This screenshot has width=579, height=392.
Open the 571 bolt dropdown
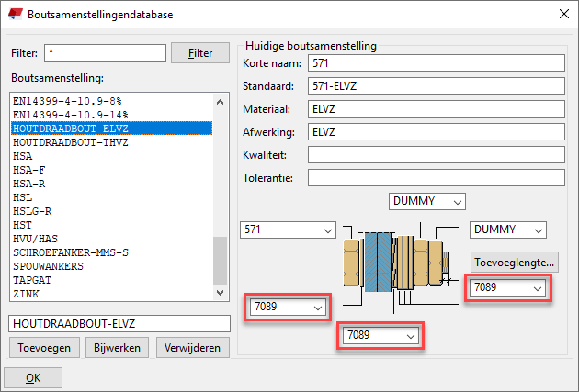(x=288, y=230)
